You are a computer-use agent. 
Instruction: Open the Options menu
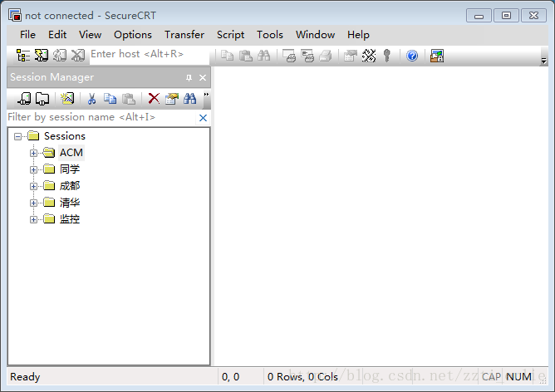133,35
